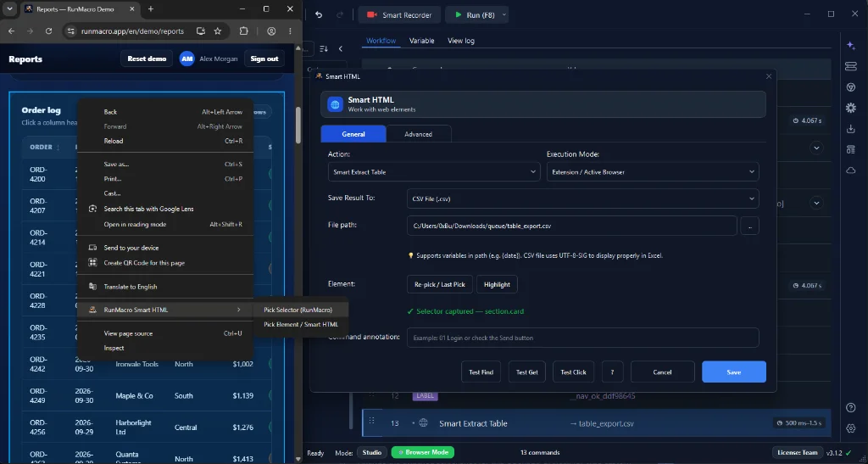
Task: Bookmark the page with star icon
Action: (218, 31)
